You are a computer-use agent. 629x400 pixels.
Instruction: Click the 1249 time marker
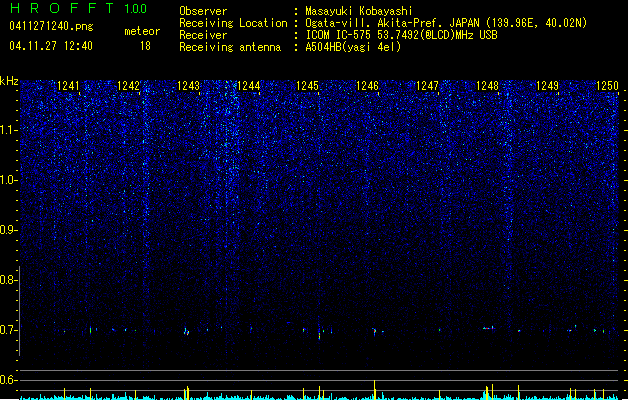pyautogui.click(x=547, y=86)
